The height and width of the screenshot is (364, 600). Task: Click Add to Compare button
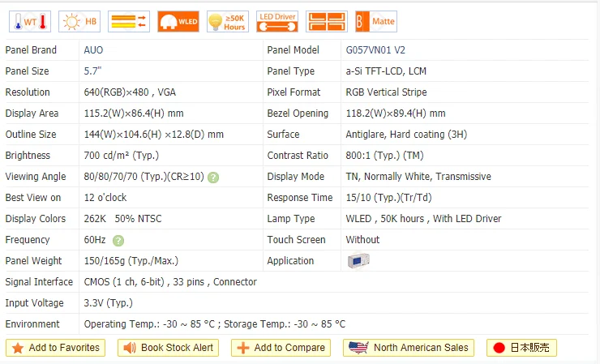pos(281,348)
